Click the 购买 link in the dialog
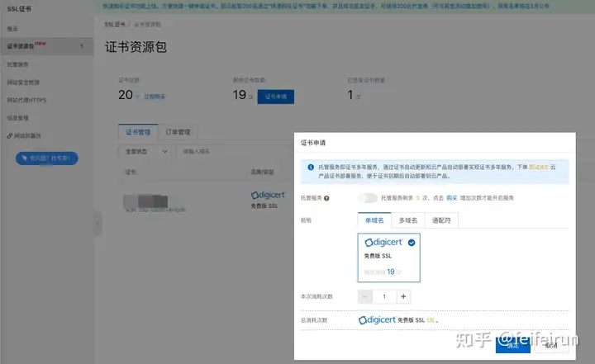The image size is (595, 364). [451, 198]
